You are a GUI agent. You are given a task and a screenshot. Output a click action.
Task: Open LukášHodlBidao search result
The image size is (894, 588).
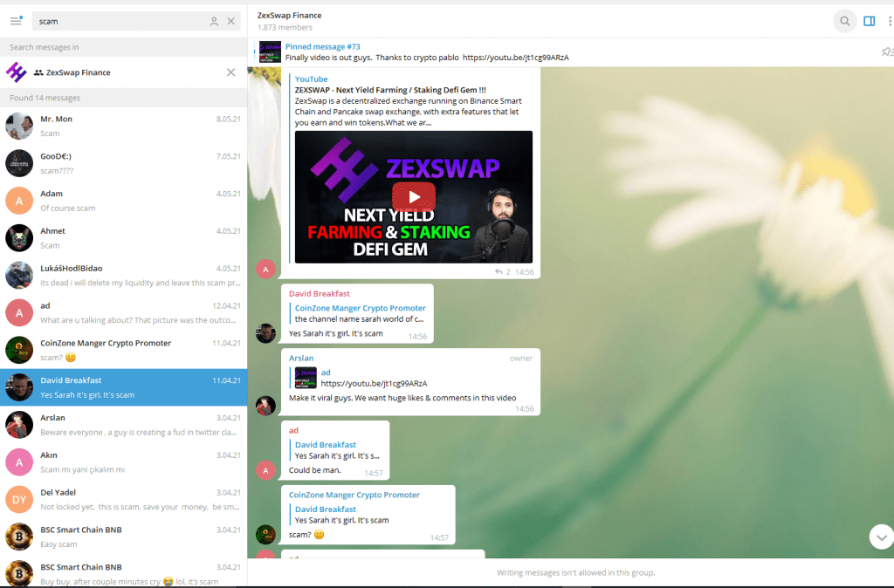(124, 275)
